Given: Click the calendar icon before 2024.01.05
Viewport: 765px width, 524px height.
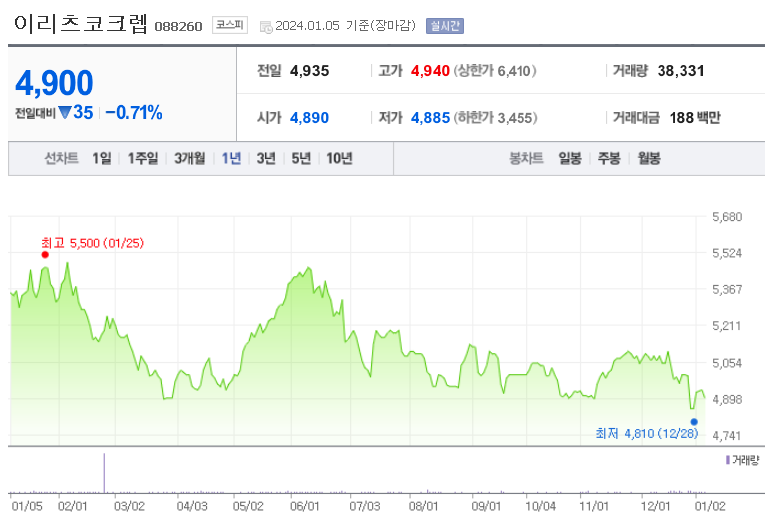Looking at the screenshot, I should pyautogui.click(x=266, y=27).
